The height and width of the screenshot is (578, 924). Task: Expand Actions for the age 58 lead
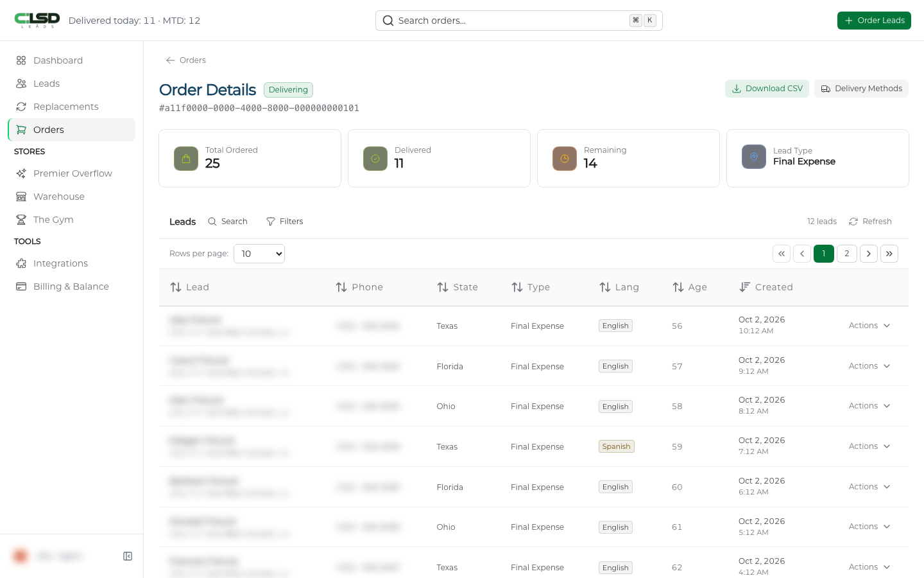click(x=869, y=406)
